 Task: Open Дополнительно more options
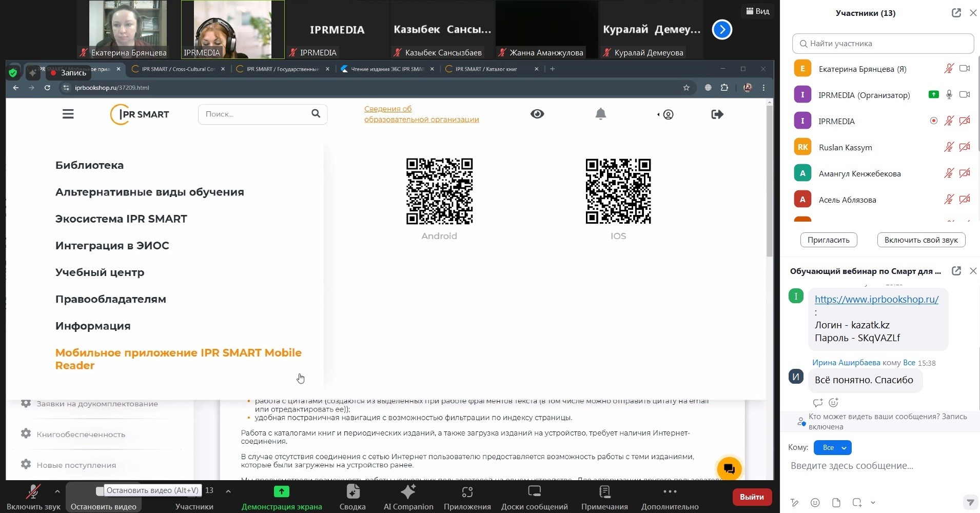coord(670,497)
